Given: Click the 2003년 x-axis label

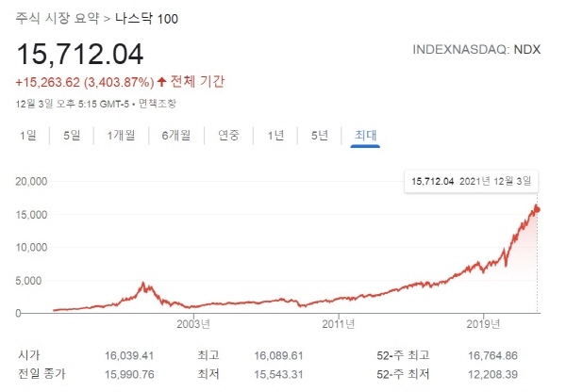Looking at the screenshot, I should 193,324.
